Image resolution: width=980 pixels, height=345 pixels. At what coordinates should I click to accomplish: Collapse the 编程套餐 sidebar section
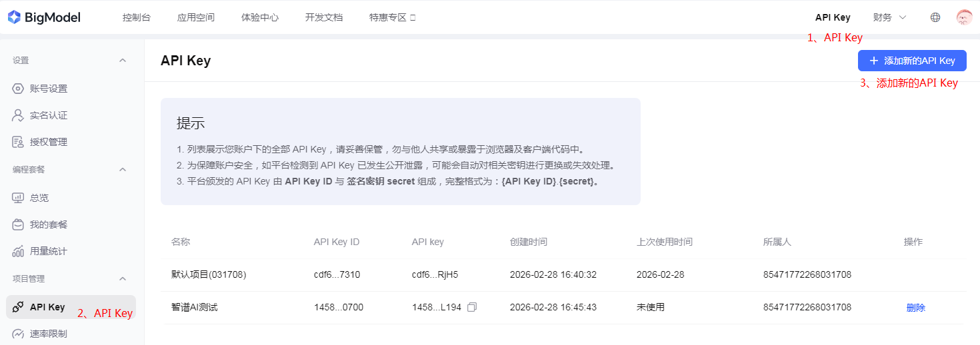click(x=123, y=170)
